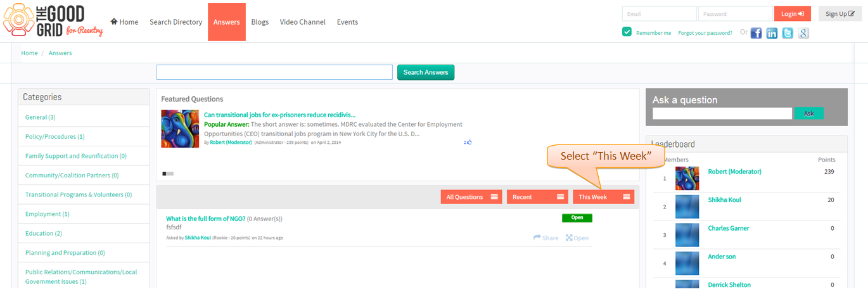Viewport: 868px width, 294px height.
Task: Open the All Questions dropdown
Action: click(473, 197)
